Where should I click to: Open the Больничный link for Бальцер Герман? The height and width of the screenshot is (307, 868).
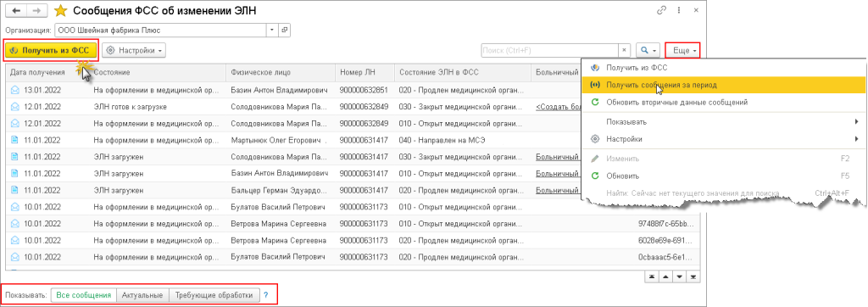pos(558,190)
